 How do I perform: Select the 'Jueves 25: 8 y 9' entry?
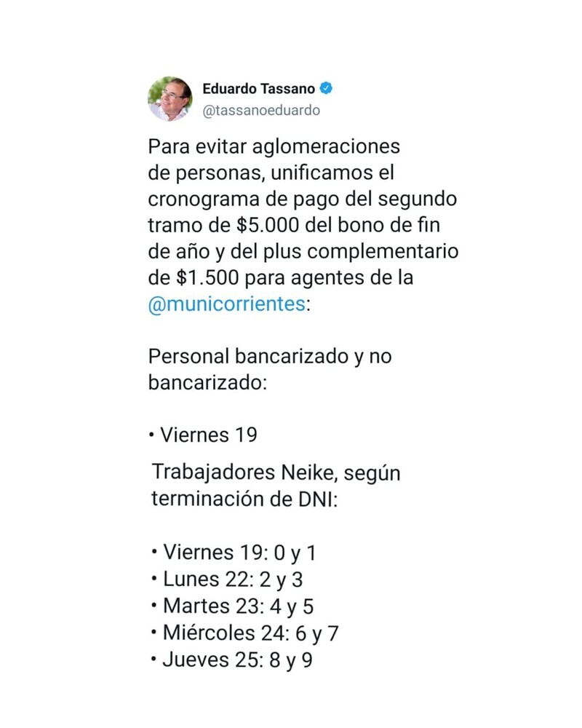tap(238, 660)
